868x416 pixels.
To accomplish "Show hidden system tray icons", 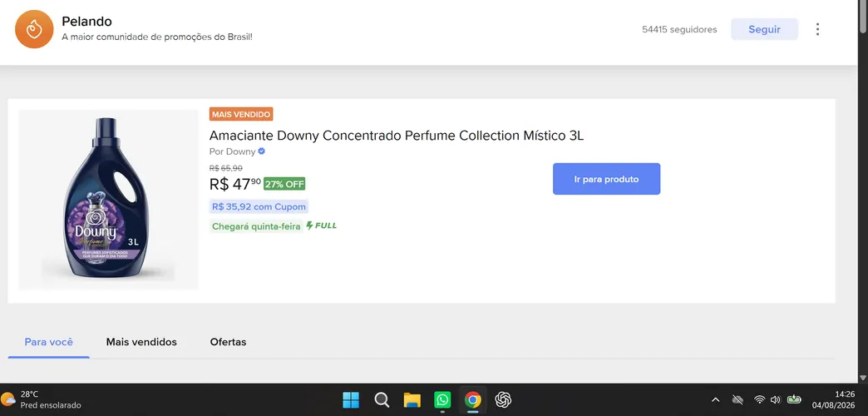I will click(715, 399).
